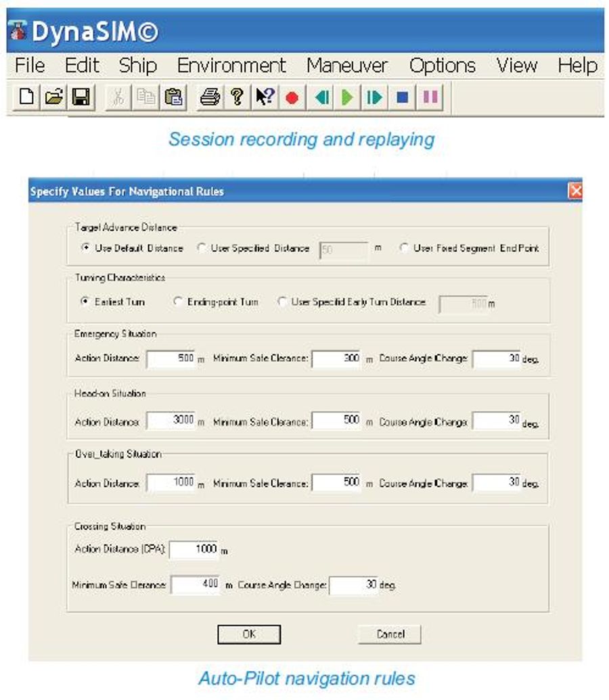Click OK to confirm navigational rules

(248, 634)
